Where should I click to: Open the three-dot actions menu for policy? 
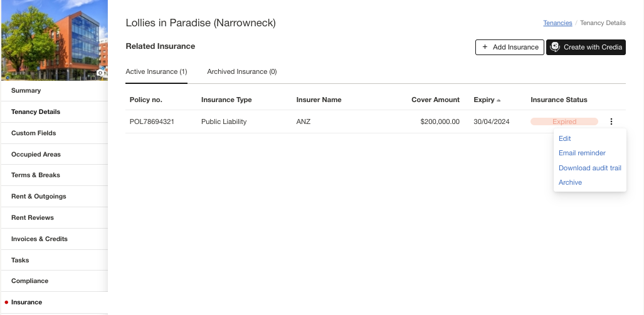[611, 121]
